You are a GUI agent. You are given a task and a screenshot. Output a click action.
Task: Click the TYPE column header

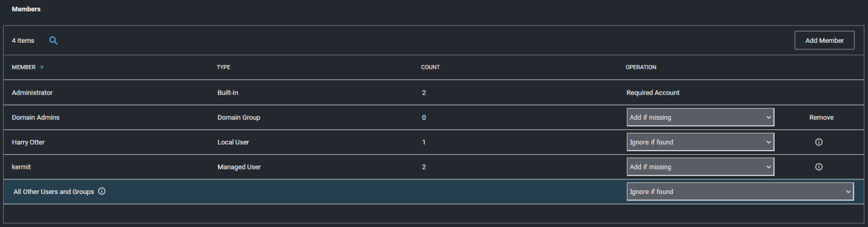click(x=224, y=67)
